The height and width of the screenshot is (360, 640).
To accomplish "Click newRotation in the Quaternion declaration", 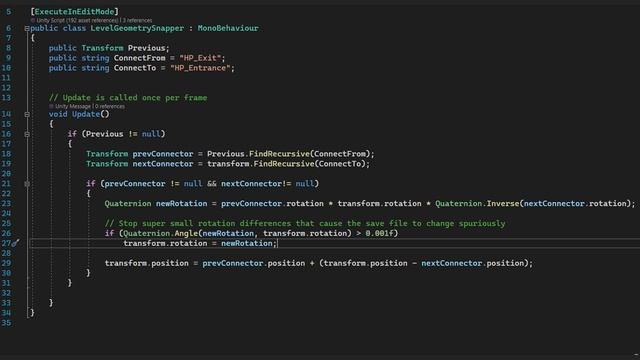I will coord(182,203).
